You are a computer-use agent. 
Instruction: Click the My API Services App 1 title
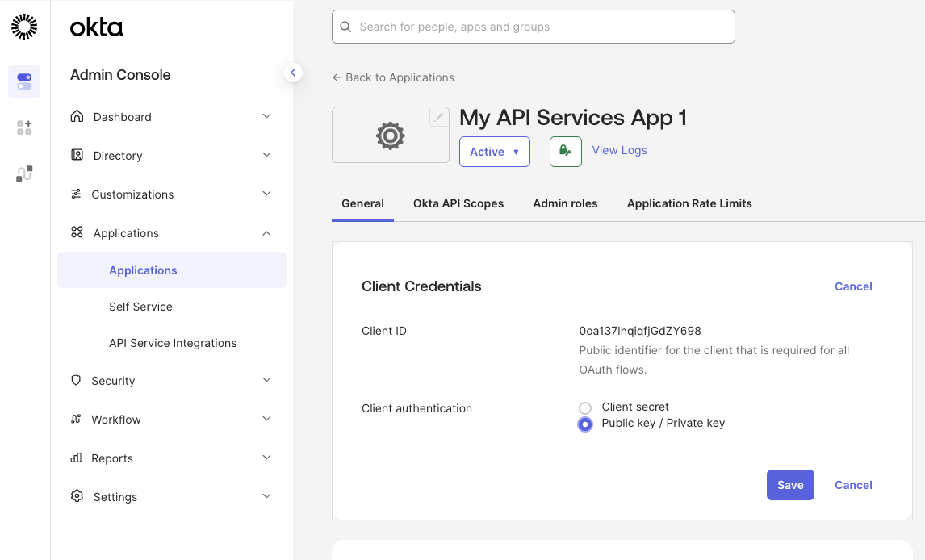(x=573, y=118)
